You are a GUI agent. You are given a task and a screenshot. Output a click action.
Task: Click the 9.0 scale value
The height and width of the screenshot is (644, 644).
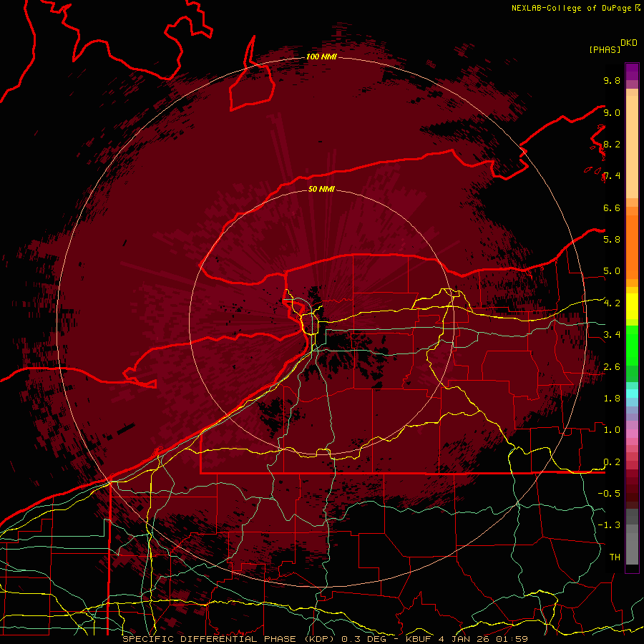612,112
